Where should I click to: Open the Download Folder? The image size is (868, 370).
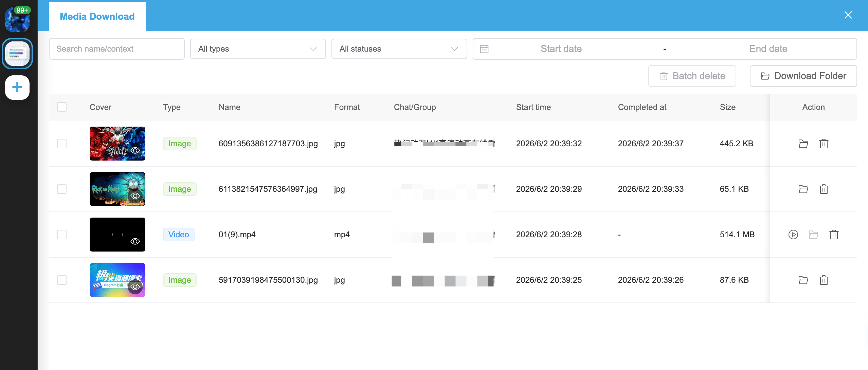click(x=803, y=76)
